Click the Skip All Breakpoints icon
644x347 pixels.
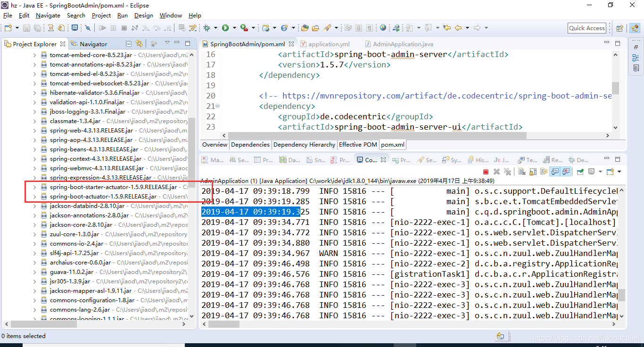pos(88,28)
